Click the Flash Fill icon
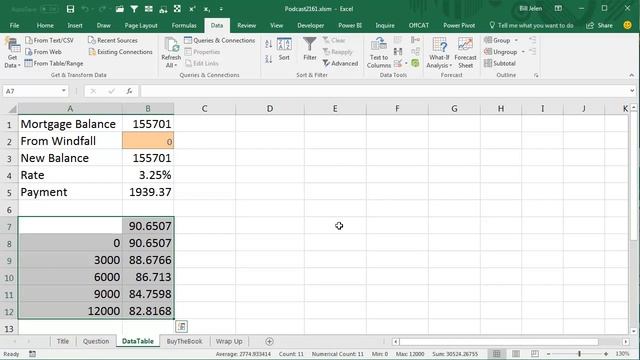Screen dimensions: 640x360 [x=398, y=40]
